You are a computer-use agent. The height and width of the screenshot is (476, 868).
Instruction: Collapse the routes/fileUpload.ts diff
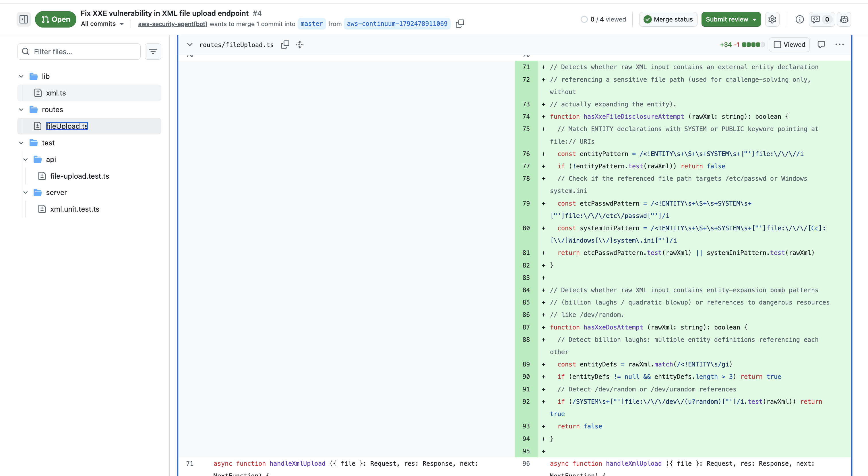click(x=190, y=44)
